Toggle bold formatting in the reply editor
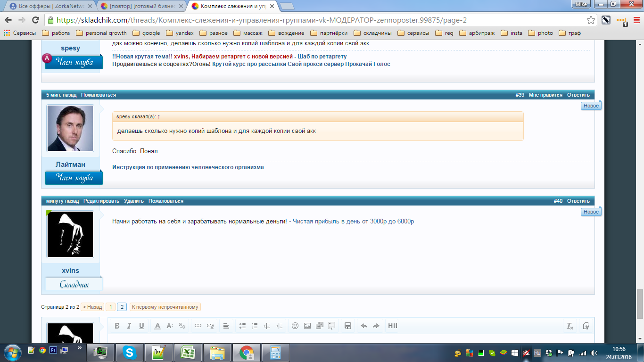The width and height of the screenshot is (644, 362). [117, 326]
